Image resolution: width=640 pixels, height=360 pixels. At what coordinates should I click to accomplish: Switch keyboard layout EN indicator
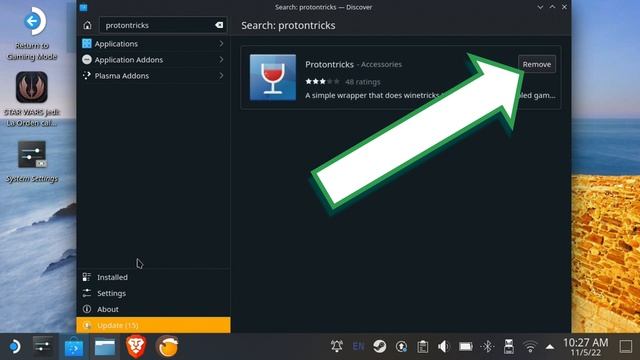click(x=358, y=347)
